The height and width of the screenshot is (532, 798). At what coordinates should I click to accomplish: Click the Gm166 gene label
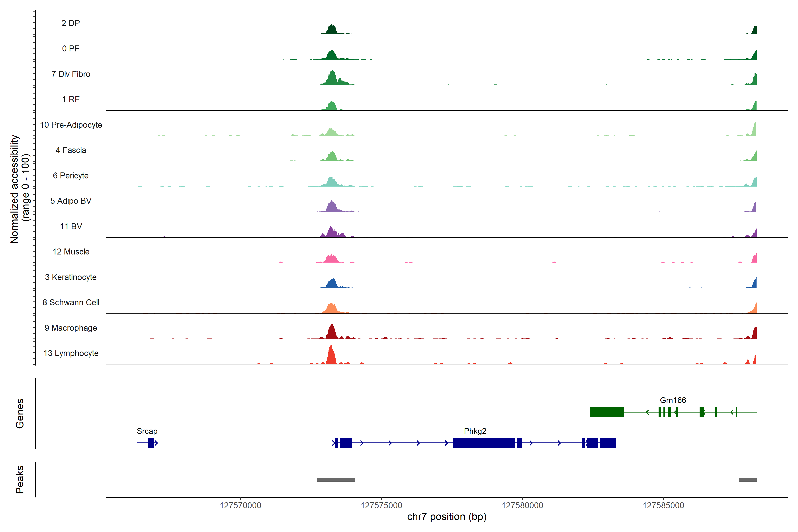pos(673,400)
